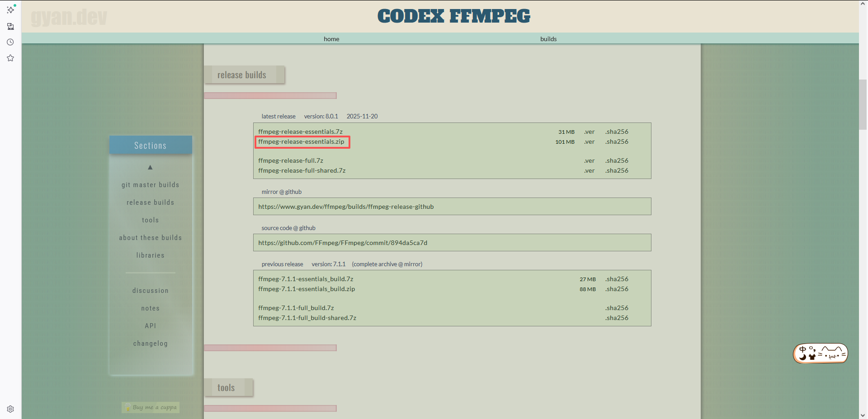The height and width of the screenshot is (419, 868).
Task: Jump to release builds in Sections panel
Action: 150,202
